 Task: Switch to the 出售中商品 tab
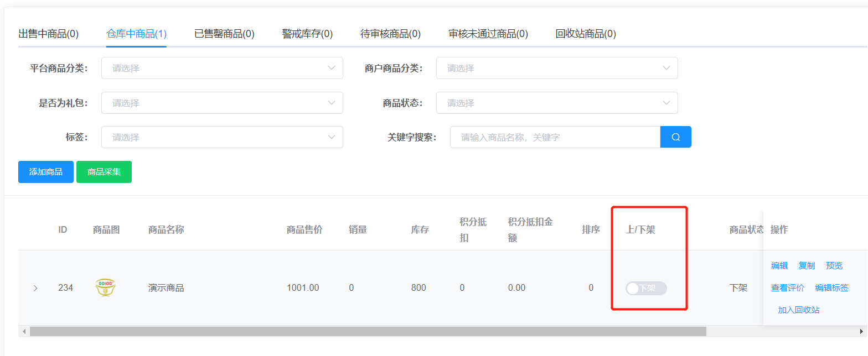pos(49,34)
